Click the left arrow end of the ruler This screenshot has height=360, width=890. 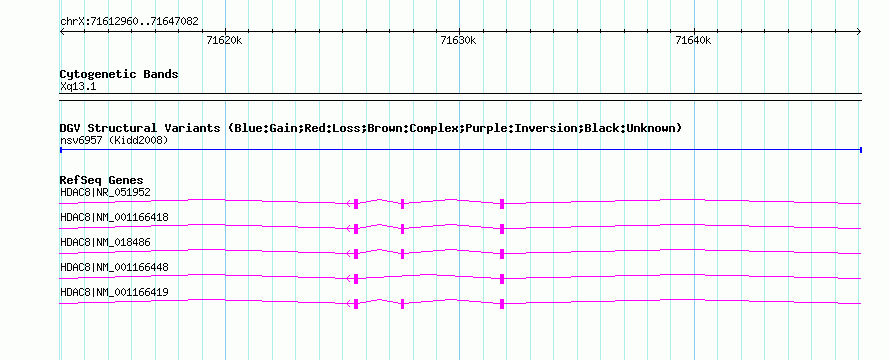coord(62,32)
